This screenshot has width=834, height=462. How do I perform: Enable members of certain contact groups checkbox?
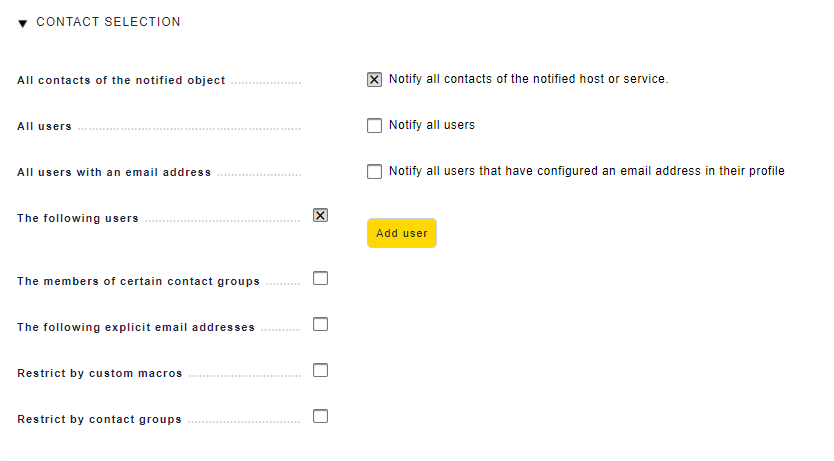[320, 278]
